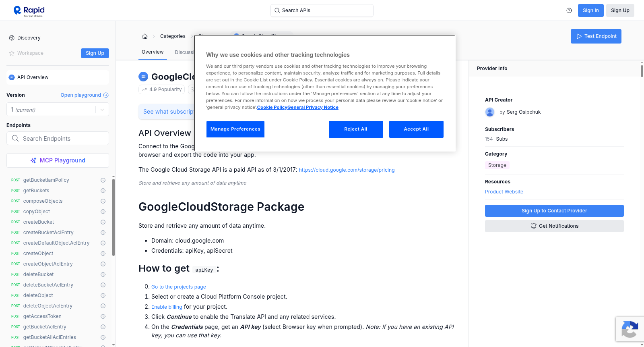Open the help question mark icon
The width and height of the screenshot is (644, 347).
(x=569, y=10)
